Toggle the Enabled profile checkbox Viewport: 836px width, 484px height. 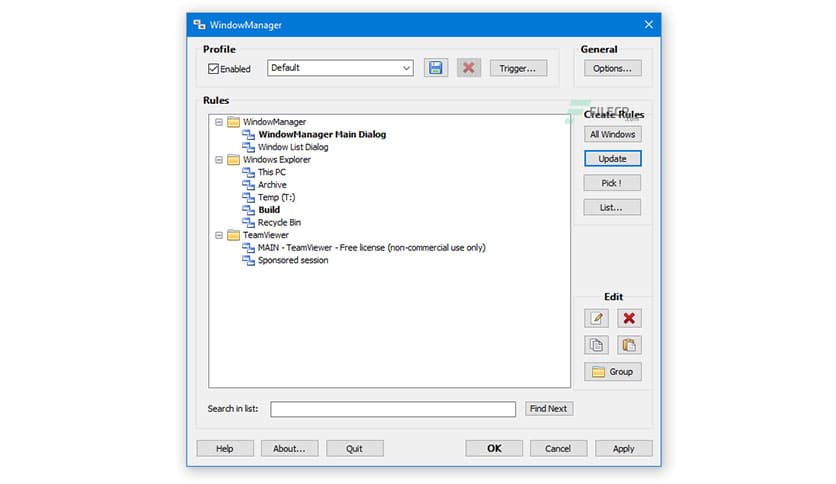point(213,69)
